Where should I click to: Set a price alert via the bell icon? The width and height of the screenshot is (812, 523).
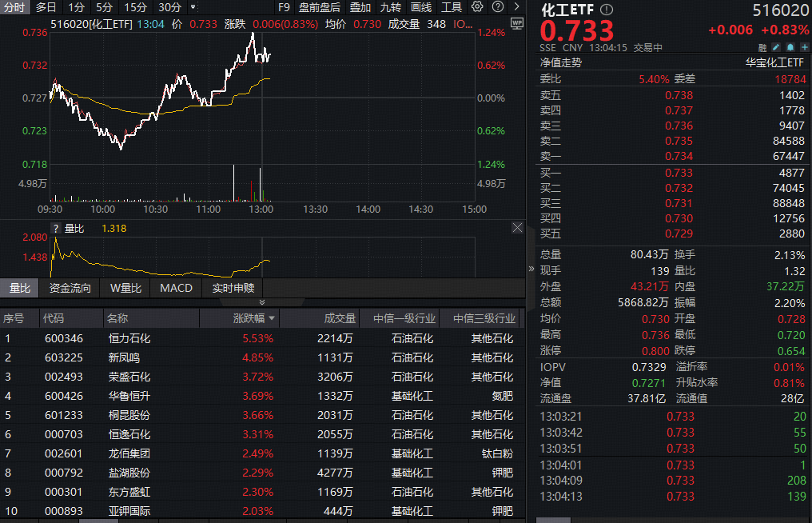(790, 47)
